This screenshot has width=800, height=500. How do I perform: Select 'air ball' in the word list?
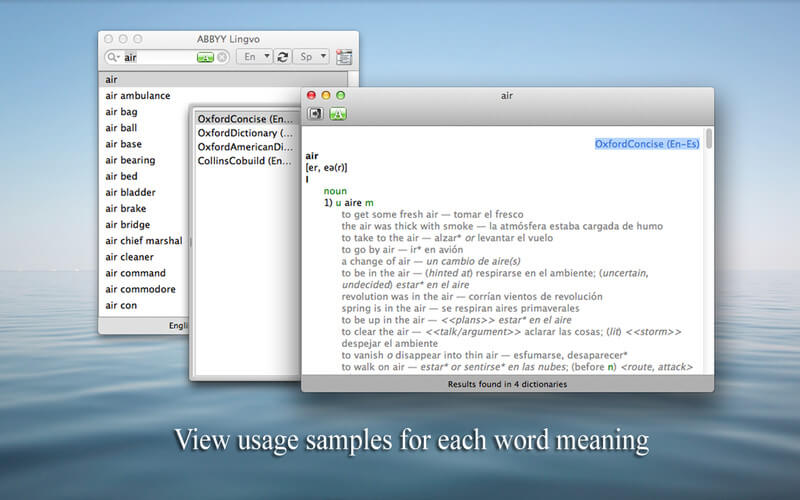click(x=121, y=128)
